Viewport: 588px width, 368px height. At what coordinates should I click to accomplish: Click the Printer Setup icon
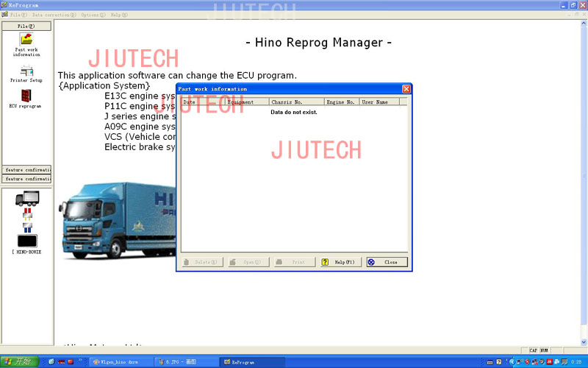point(26,71)
